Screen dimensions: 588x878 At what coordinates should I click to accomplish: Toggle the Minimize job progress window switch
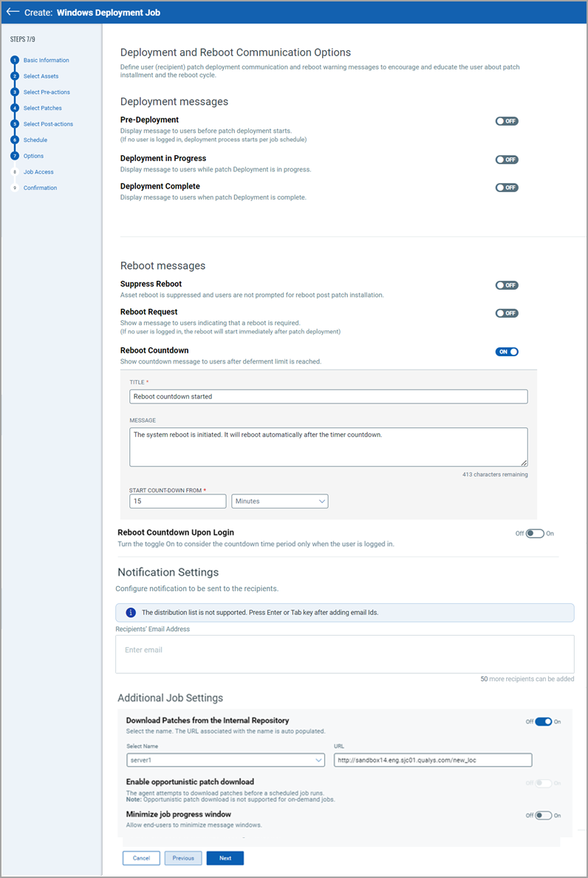pos(543,815)
